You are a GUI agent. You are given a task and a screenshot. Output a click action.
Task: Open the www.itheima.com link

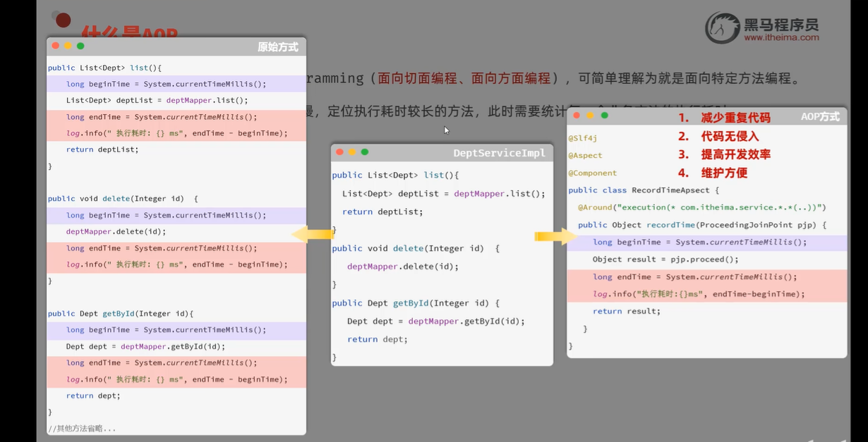pyautogui.click(x=781, y=38)
